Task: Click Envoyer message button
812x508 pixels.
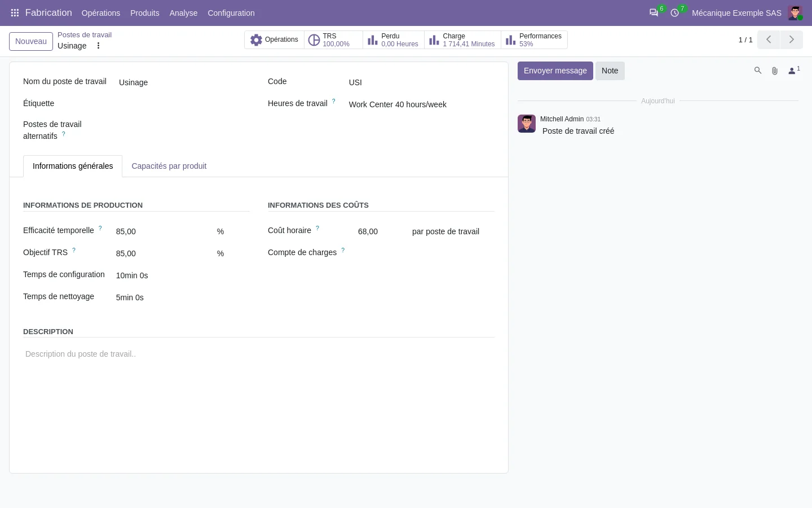Action: (555, 71)
